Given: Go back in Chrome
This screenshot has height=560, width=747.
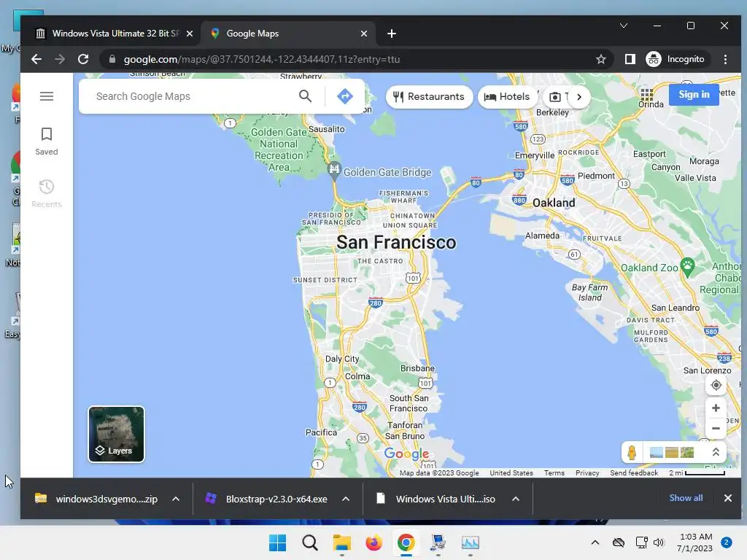Looking at the screenshot, I should coord(36,59).
